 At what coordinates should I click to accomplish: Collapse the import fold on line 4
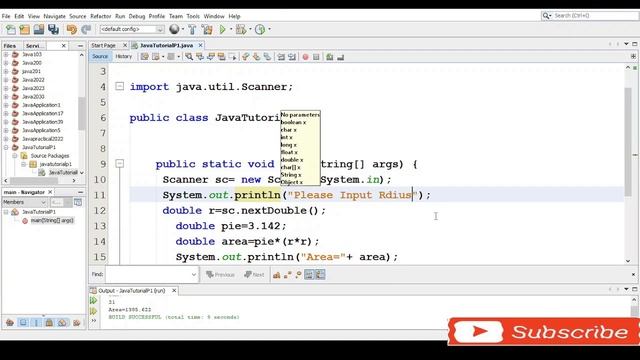pos(119,86)
